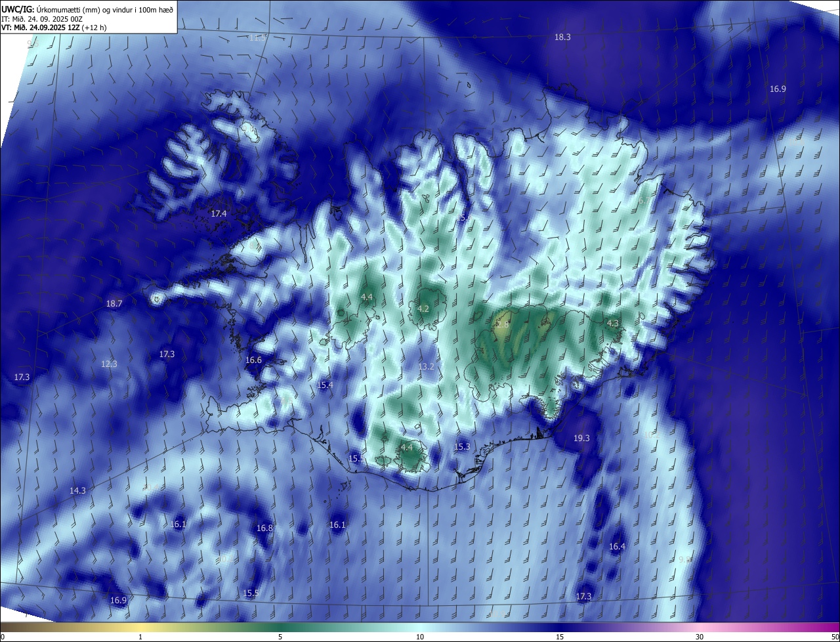
Task: Click the 17.4 value over the Westfjords
Action: (219, 214)
